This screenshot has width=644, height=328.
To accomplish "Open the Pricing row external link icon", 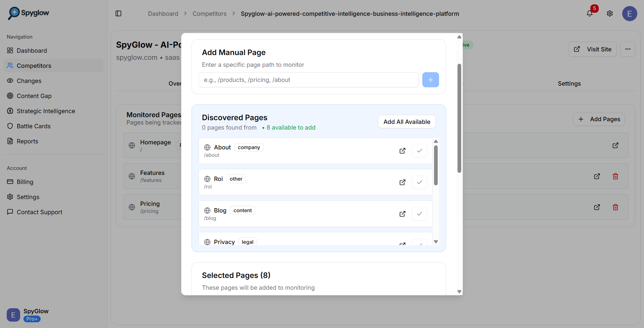I will coord(597,207).
